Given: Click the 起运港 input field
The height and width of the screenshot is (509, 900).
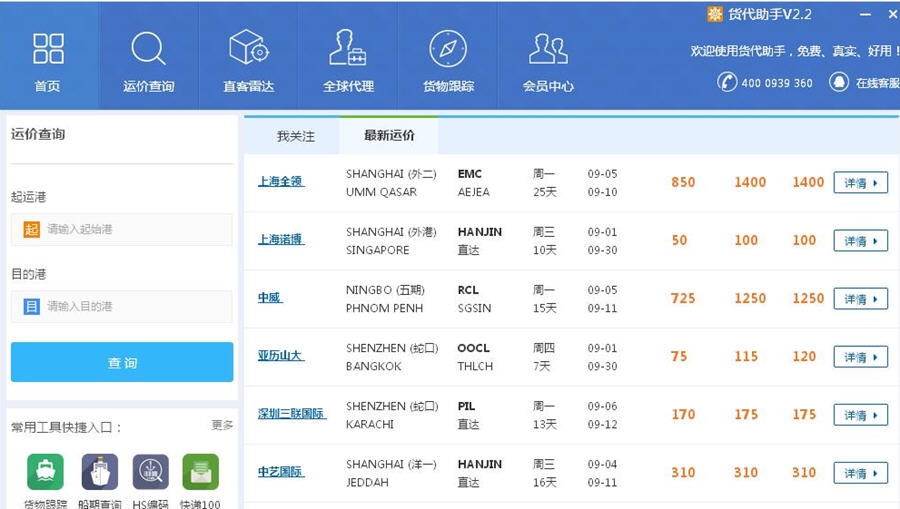Looking at the screenshot, I should pyautogui.click(x=122, y=230).
